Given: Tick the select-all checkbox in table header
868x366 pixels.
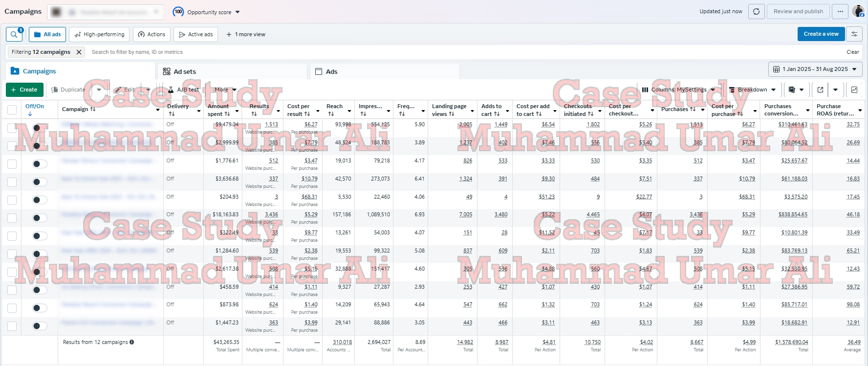Looking at the screenshot, I should 12,110.
